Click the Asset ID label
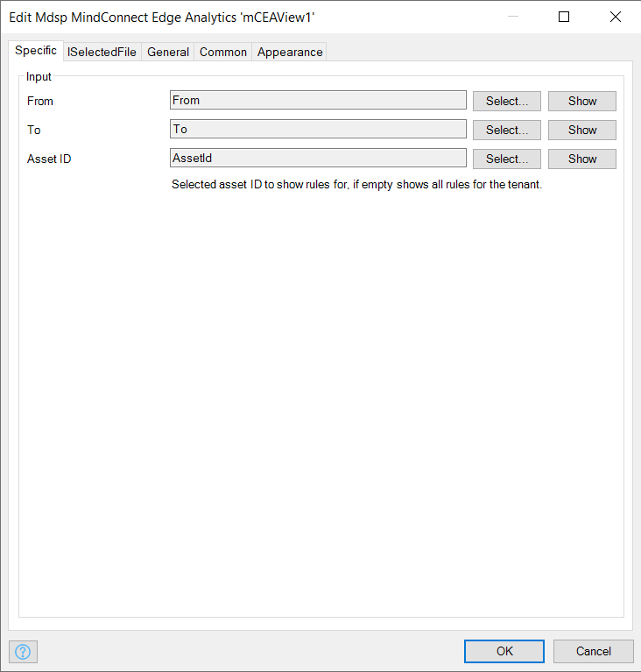The image size is (641, 672). (x=49, y=159)
